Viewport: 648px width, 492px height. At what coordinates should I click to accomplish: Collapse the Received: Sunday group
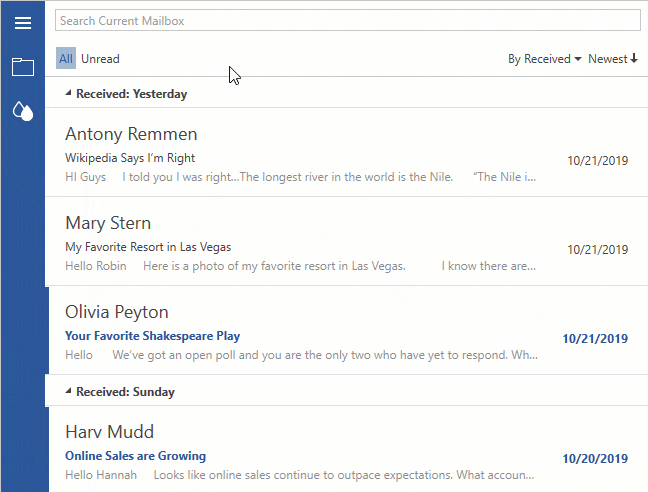pos(68,392)
